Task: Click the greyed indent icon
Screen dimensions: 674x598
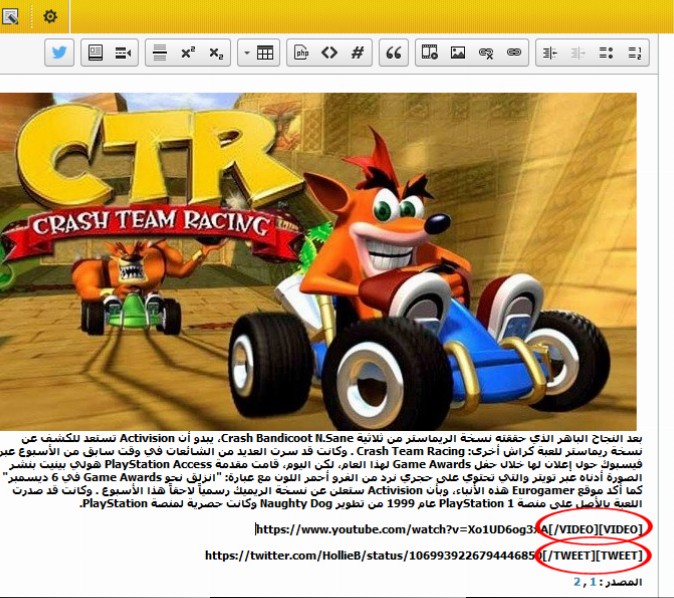Action: pyautogui.click(x=578, y=53)
